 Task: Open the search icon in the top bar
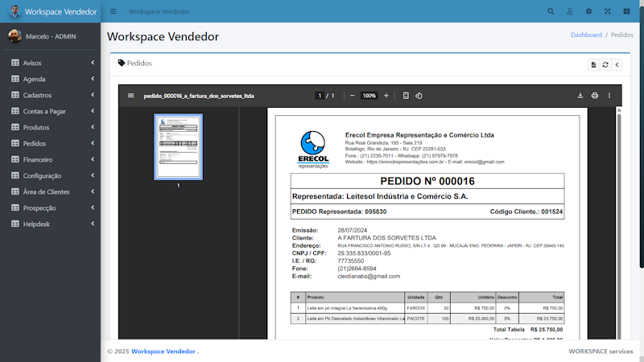[551, 11]
